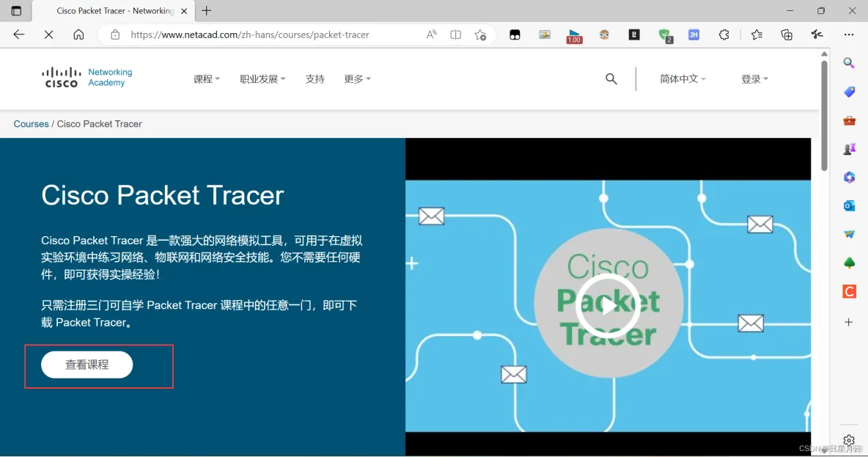Open the Extensions puzzle icon
The width and height of the screenshot is (868, 457).
(x=724, y=34)
